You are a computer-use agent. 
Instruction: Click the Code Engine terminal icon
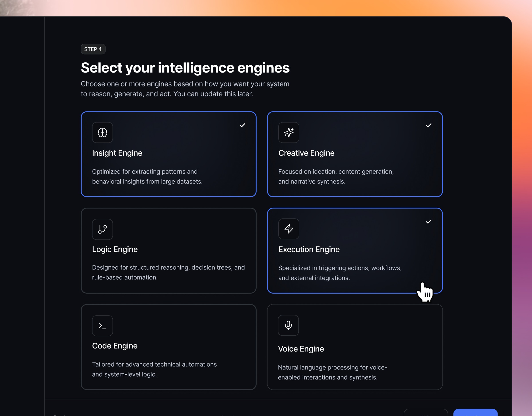[x=102, y=326]
